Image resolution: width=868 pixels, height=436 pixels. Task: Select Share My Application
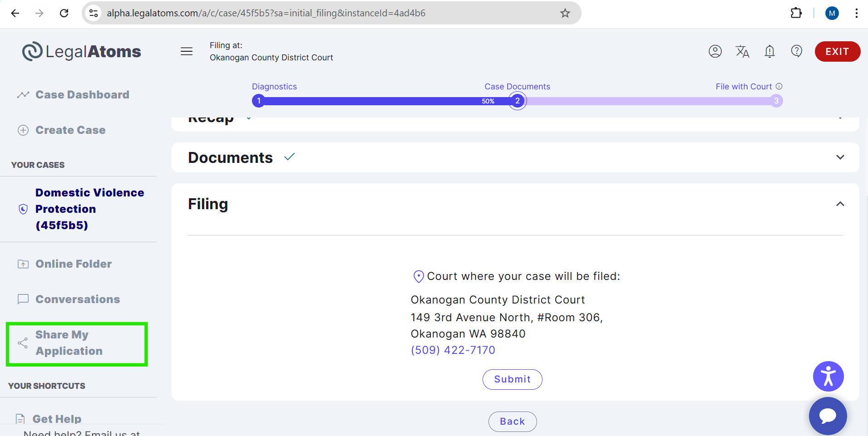point(69,343)
